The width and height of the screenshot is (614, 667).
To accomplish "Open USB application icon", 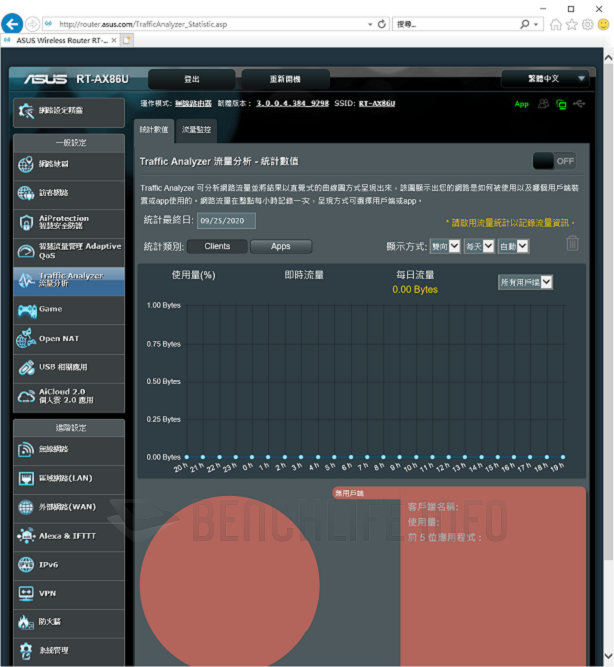I will [x=26, y=367].
